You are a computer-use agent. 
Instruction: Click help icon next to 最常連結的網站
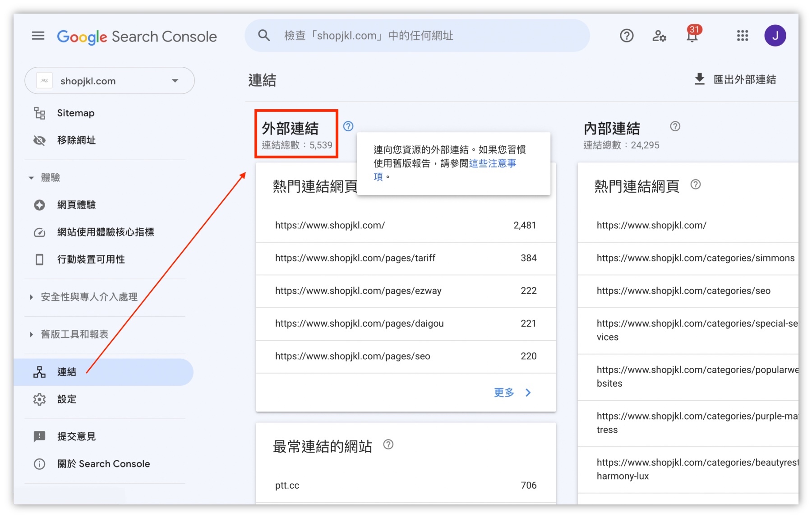388,444
